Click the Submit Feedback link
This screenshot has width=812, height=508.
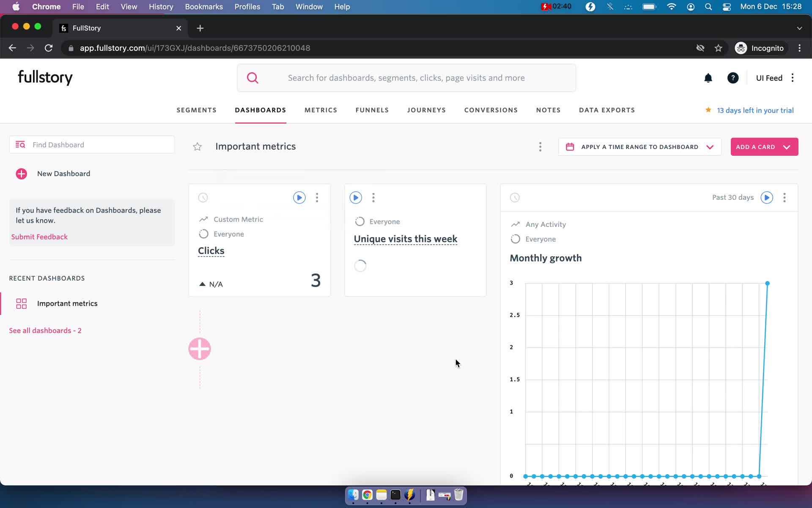39,237
